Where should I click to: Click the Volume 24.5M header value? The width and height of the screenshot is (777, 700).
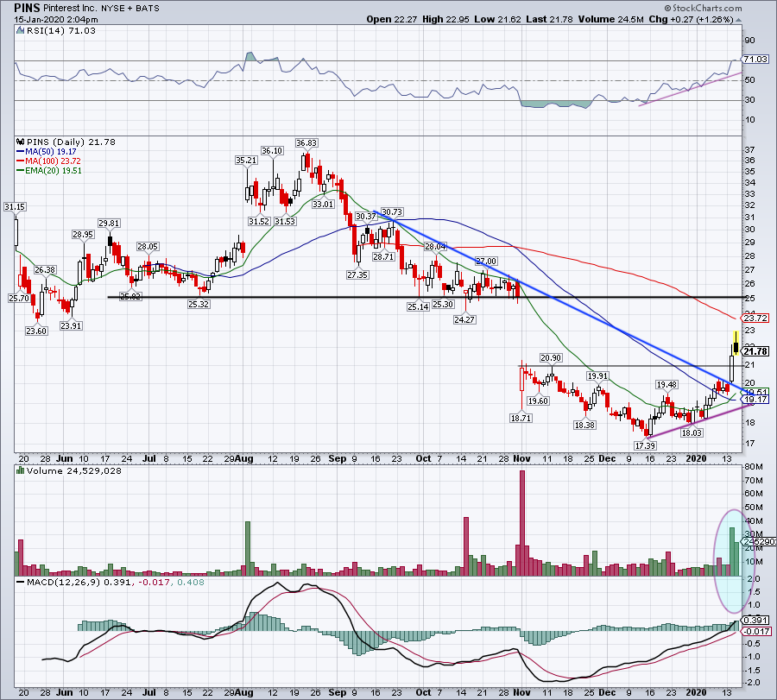(610, 19)
